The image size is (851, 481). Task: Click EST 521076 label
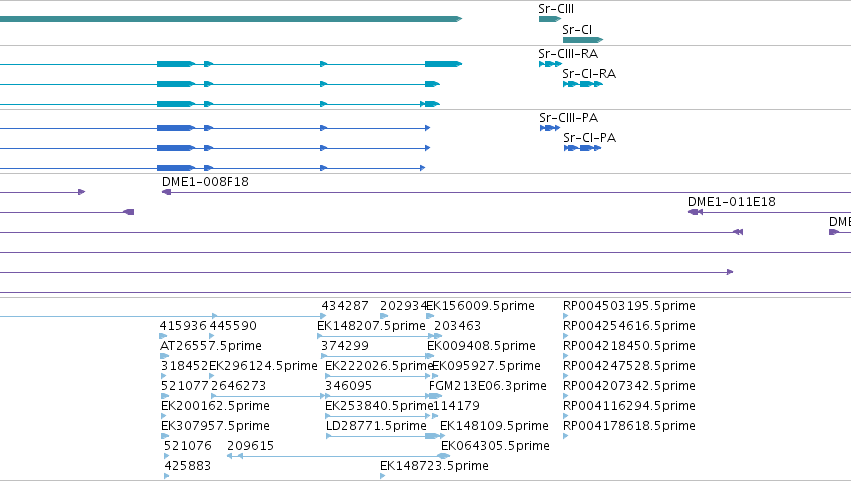(188, 447)
